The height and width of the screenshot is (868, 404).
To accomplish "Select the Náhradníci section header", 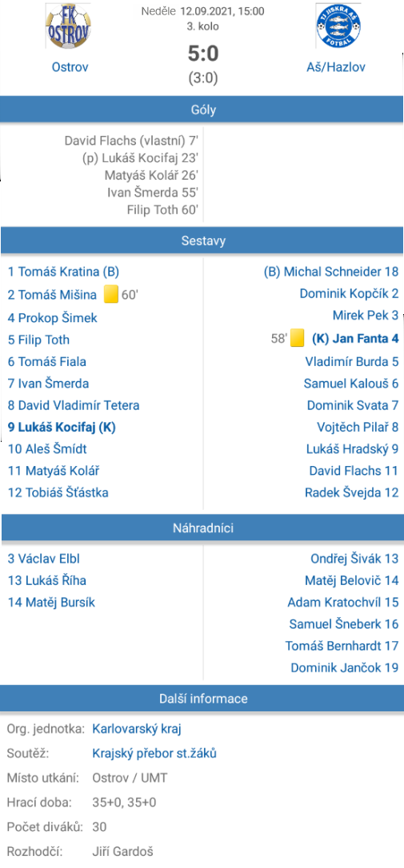I will click(x=202, y=528).
